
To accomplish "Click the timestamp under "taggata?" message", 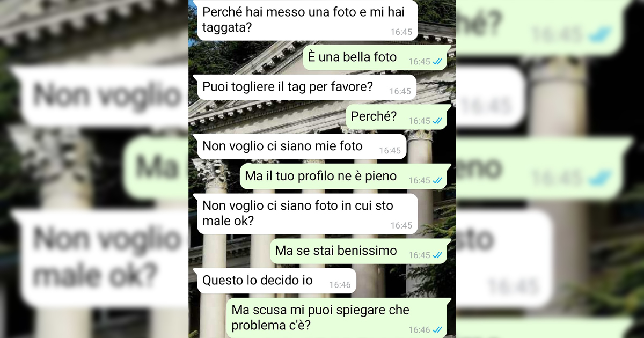I will pyautogui.click(x=401, y=32).
